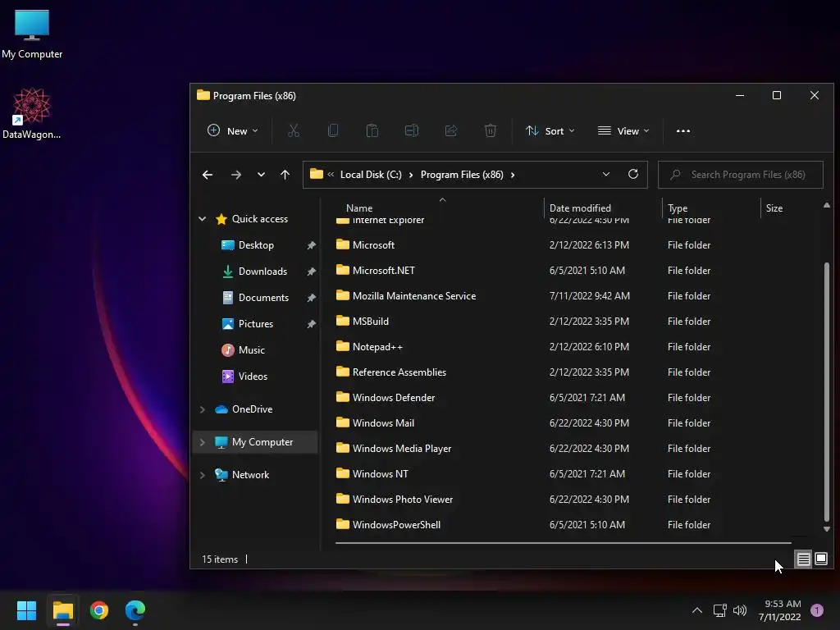This screenshot has width=840, height=630.
Task: Open the View dropdown menu
Action: [623, 130]
